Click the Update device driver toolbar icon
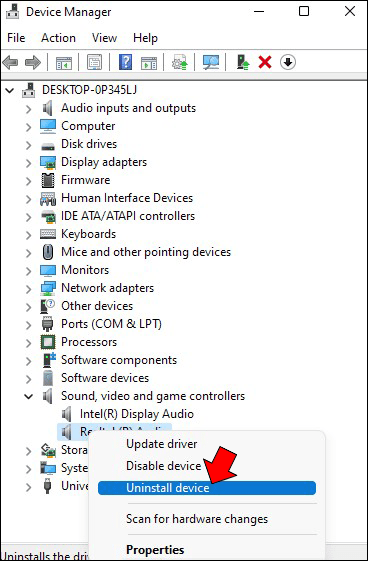The width and height of the screenshot is (368, 561). [x=180, y=63]
